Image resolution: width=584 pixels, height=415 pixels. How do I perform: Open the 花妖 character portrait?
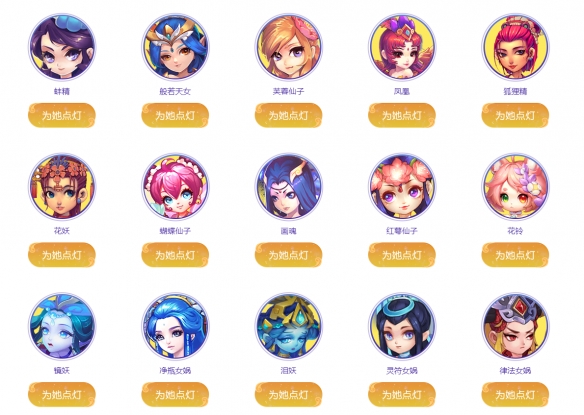coord(62,187)
